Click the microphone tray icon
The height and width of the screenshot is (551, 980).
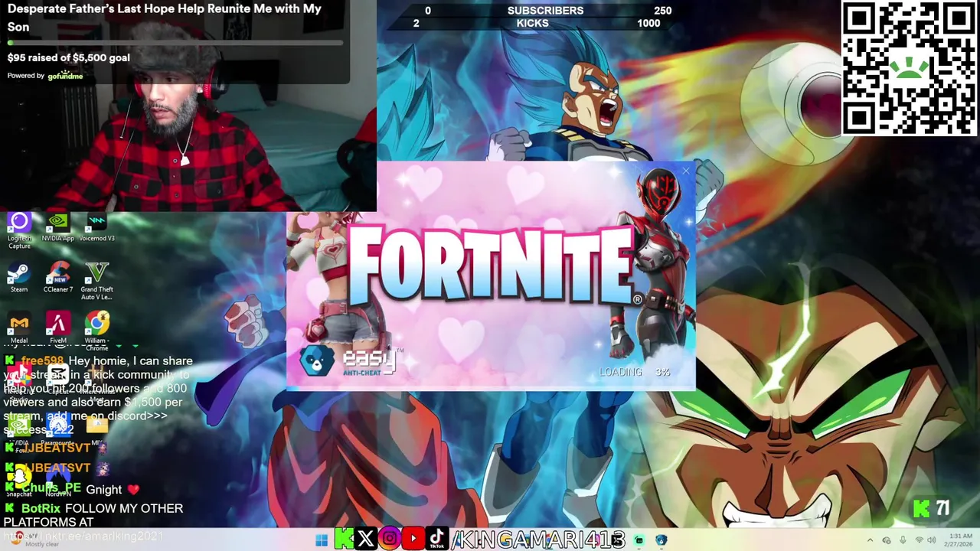(903, 541)
